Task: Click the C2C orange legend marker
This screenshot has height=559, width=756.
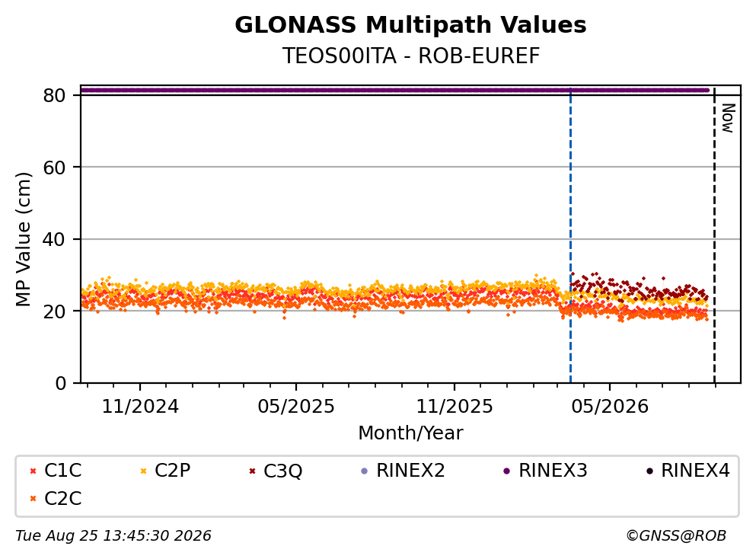Action: 33,499
